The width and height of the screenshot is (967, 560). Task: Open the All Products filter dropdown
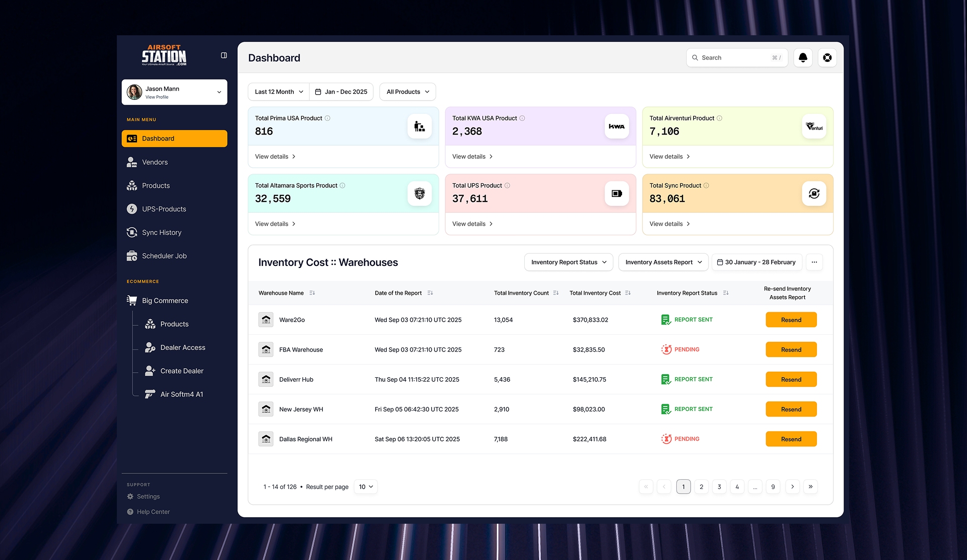click(x=407, y=92)
